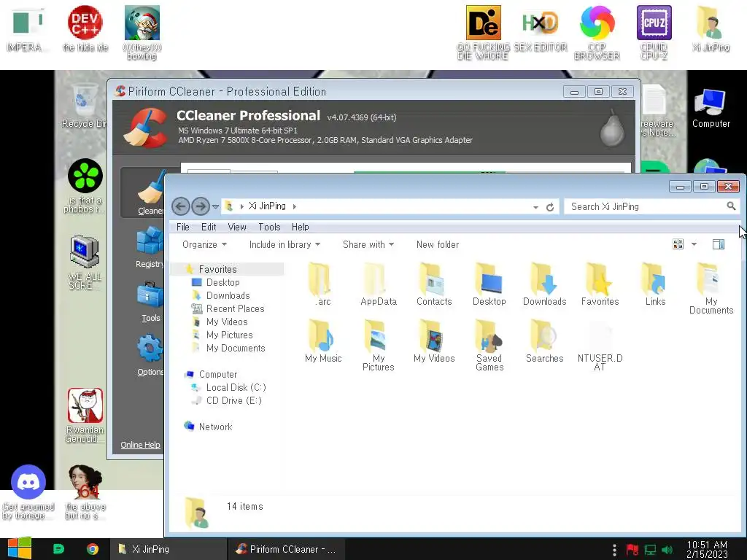Click the volume speaker tray icon

point(667,550)
